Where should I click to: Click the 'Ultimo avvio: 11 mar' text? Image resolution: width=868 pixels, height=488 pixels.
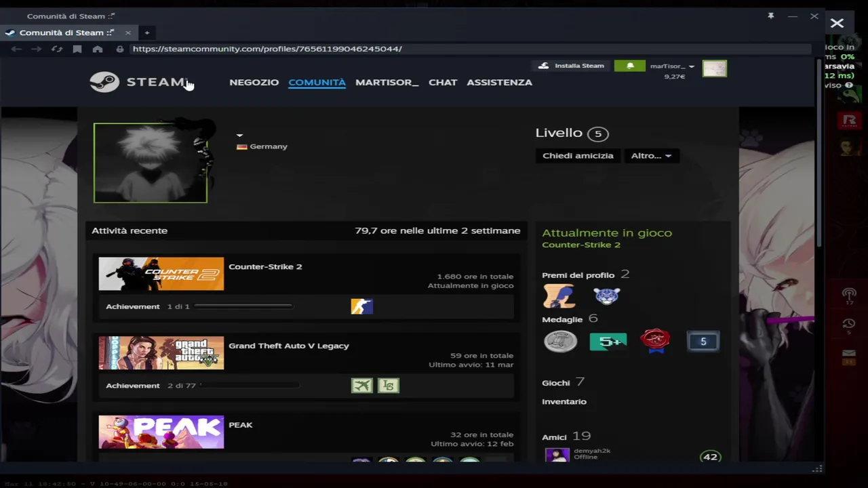pos(471,365)
